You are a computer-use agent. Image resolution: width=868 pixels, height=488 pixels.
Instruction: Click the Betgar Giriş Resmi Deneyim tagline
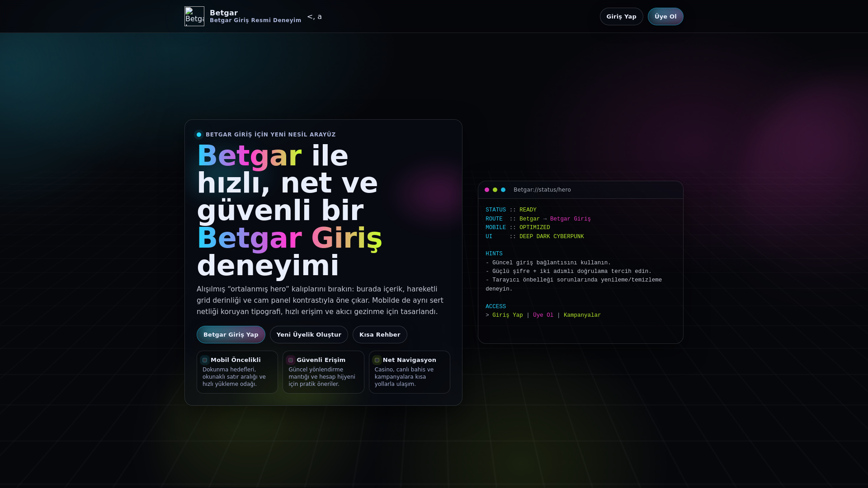[255, 20]
